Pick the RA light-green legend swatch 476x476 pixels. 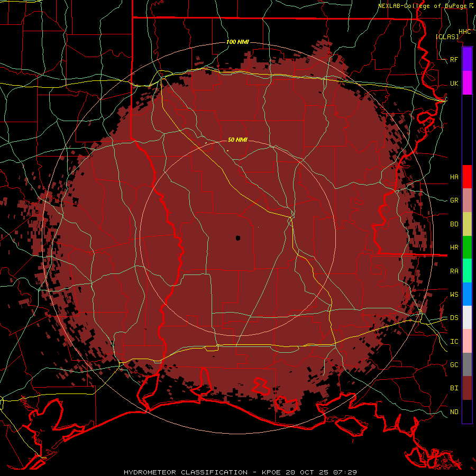pyautogui.click(x=467, y=271)
